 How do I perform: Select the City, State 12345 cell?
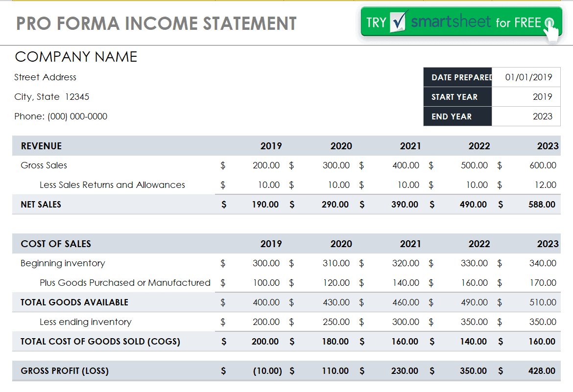pos(51,97)
